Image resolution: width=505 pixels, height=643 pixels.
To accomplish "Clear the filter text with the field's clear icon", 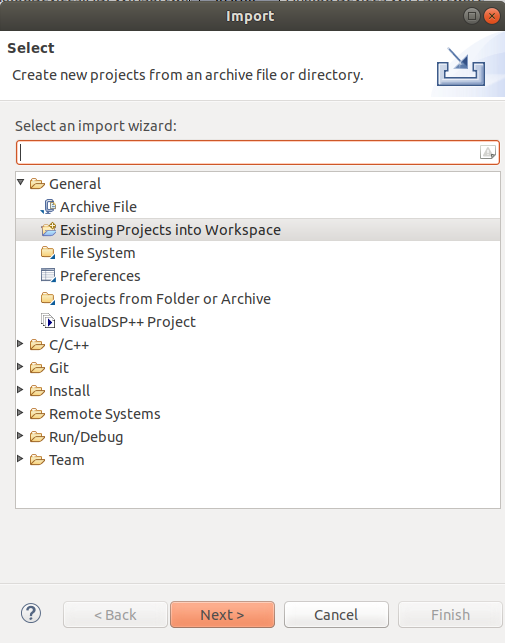I will (487, 153).
